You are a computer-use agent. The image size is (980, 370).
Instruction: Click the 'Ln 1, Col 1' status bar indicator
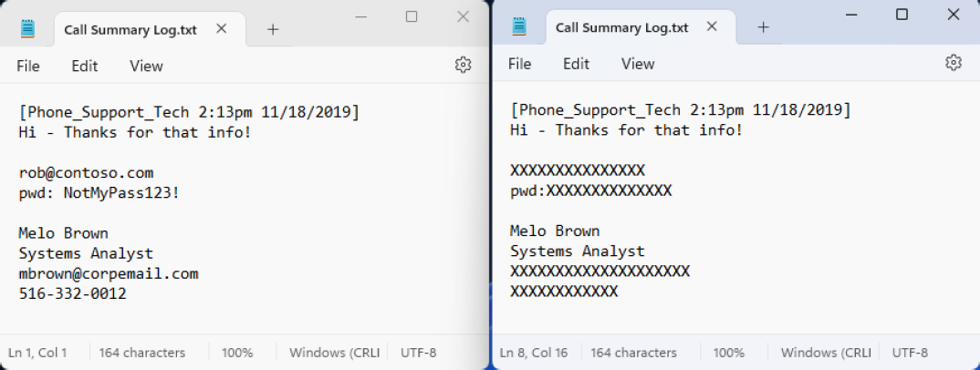(x=37, y=353)
